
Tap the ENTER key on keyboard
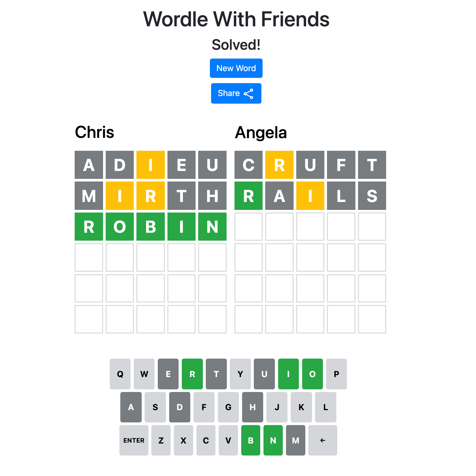click(x=134, y=440)
